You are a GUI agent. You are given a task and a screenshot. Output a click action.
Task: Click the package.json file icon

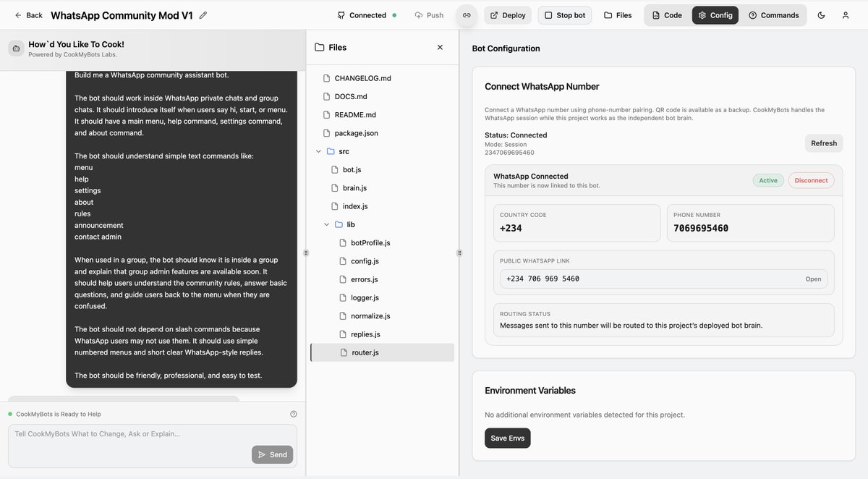(x=326, y=133)
